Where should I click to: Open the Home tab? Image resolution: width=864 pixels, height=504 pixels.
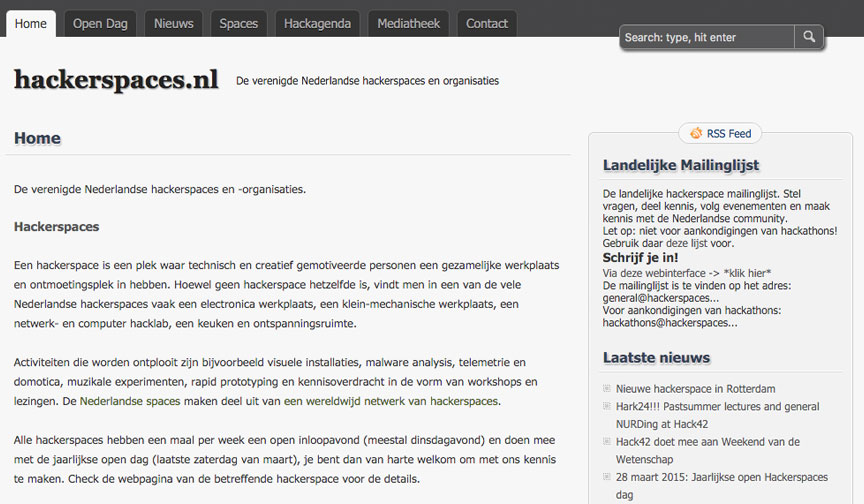31,24
